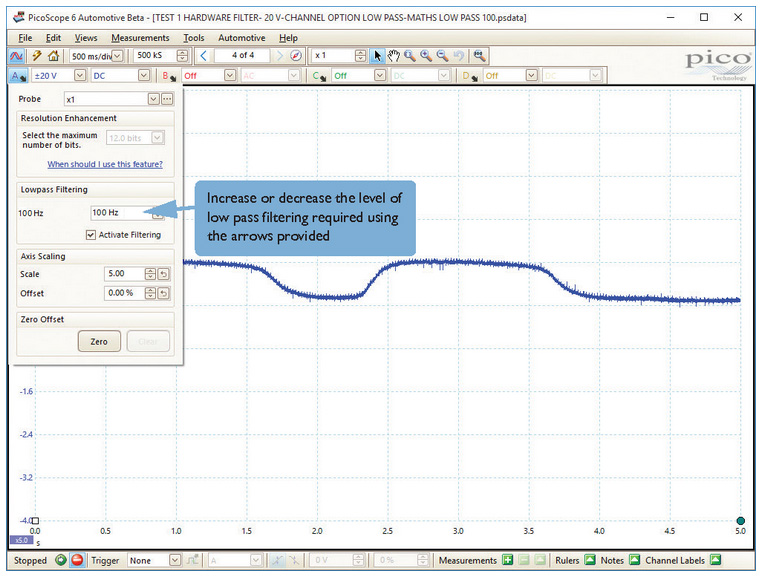Click the zoom overview icon after undo zoom
Image resolution: width=762 pixels, height=578 pixels.
[x=480, y=55]
